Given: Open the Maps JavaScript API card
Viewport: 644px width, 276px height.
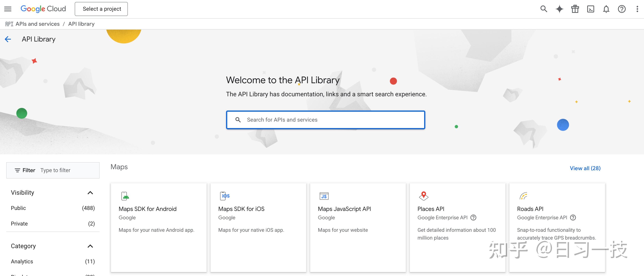Looking at the screenshot, I should coord(357,227).
